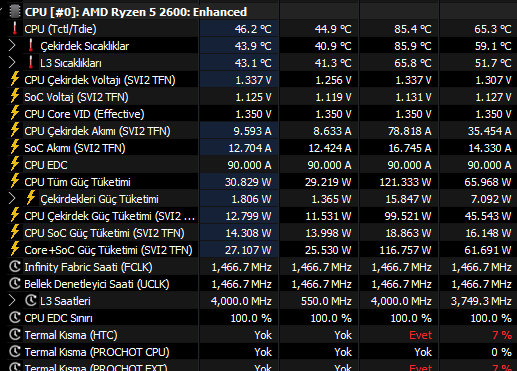Select the CPU [#0]: AMD Ryzen 5 2600 header

click(x=136, y=12)
